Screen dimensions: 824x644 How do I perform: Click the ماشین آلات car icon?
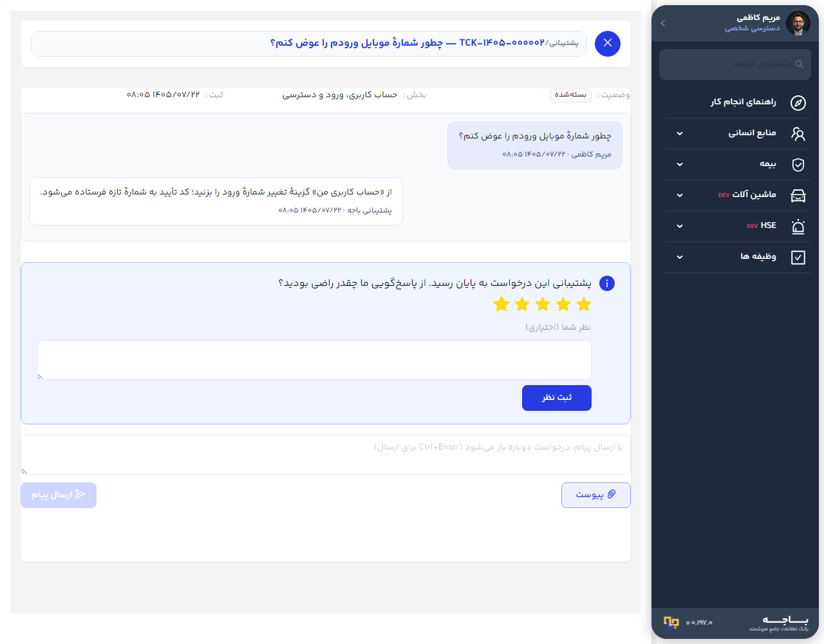tap(798, 196)
